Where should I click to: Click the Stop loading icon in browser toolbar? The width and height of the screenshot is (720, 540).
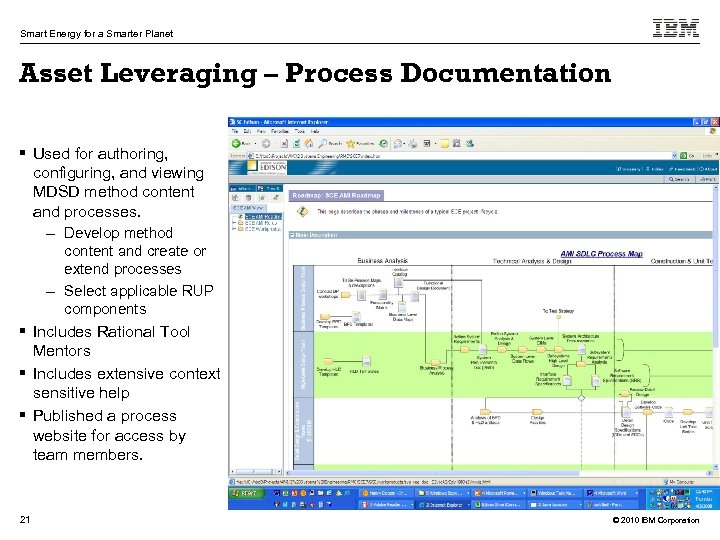coord(284,144)
